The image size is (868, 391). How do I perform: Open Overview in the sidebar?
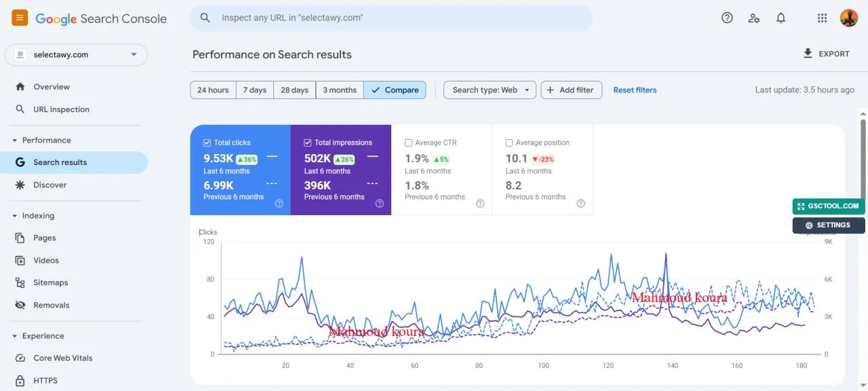click(x=74, y=87)
